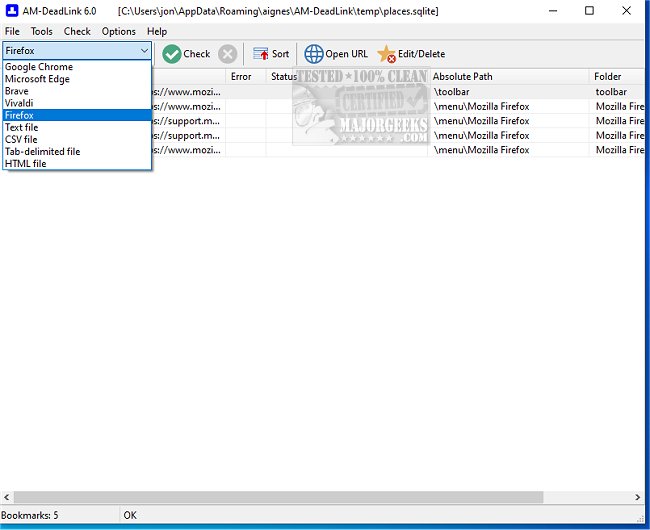This screenshot has height=530, width=650.
Task: Click the grey cancel X icon
Action: click(x=228, y=54)
